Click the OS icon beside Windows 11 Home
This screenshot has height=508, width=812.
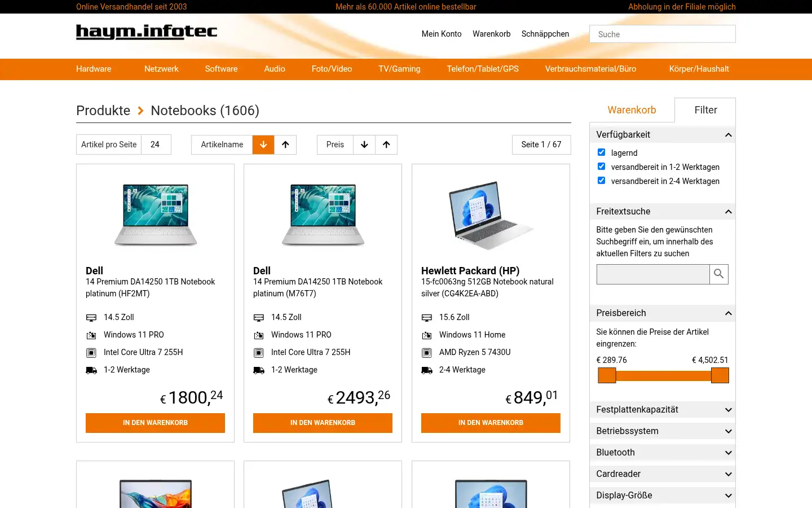427,335
